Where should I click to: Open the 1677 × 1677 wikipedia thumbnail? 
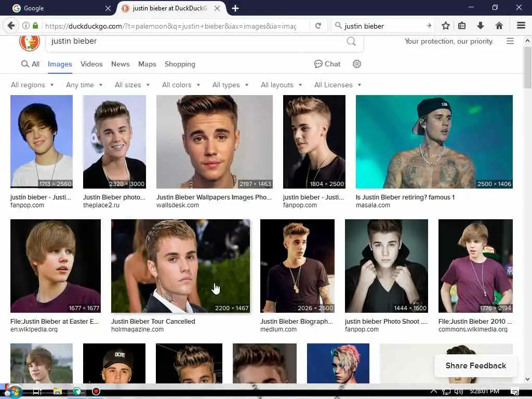click(56, 266)
